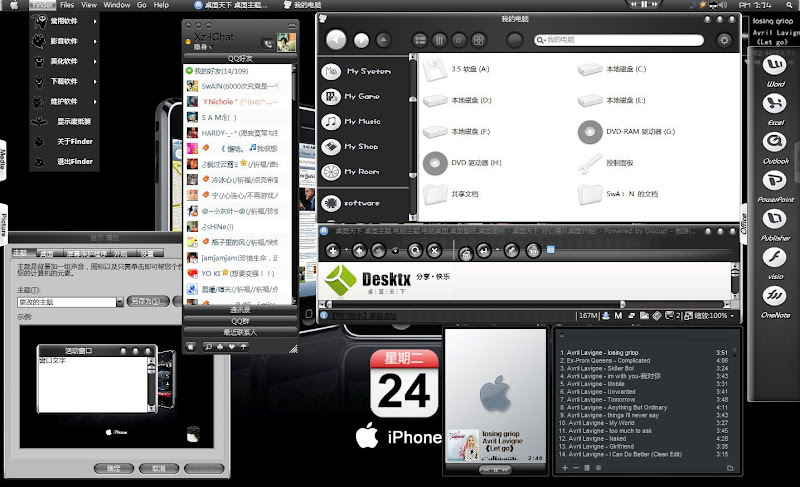Click the 另存为(S)... button

pos(148,301)
